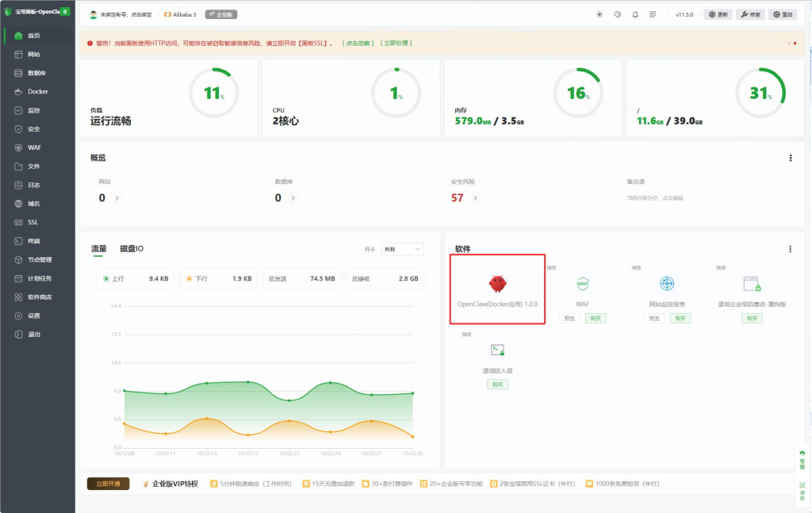Click the 堡塔企业级防篡改 window lock icon

752,284
